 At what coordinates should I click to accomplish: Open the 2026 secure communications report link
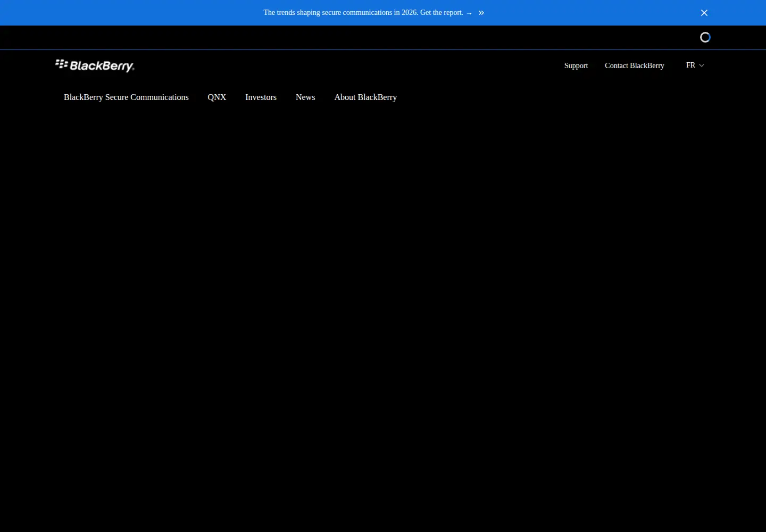pyautogui.click(x=368, y=12)
